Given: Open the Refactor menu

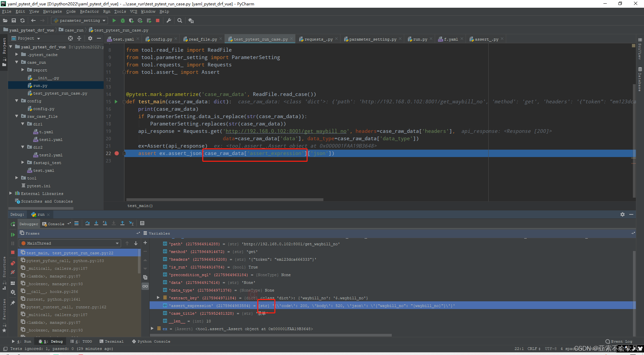Looking at the screenshot, I should click(89, 11).
